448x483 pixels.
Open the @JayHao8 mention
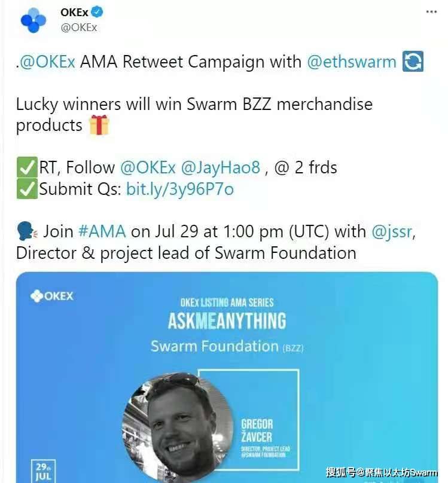pos(221,167)
